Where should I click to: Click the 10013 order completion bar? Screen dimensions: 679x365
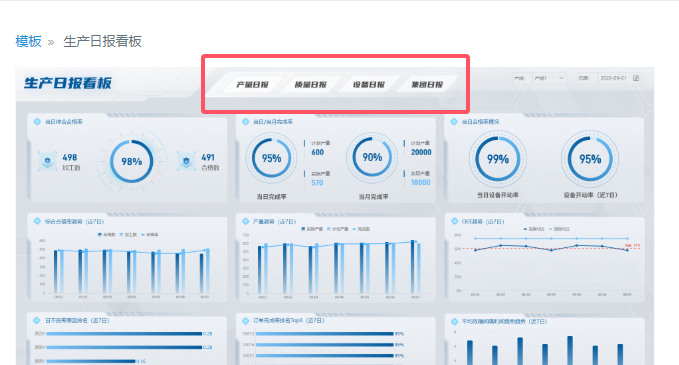(324, 334)
